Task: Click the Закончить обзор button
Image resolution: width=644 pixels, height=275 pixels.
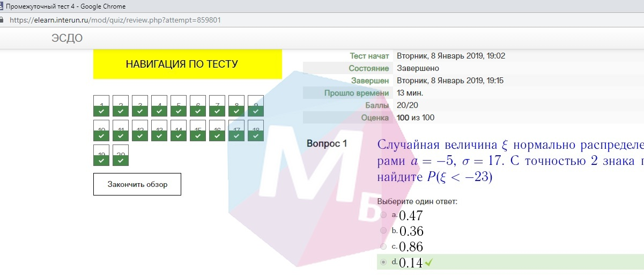Action: (137, 184)
